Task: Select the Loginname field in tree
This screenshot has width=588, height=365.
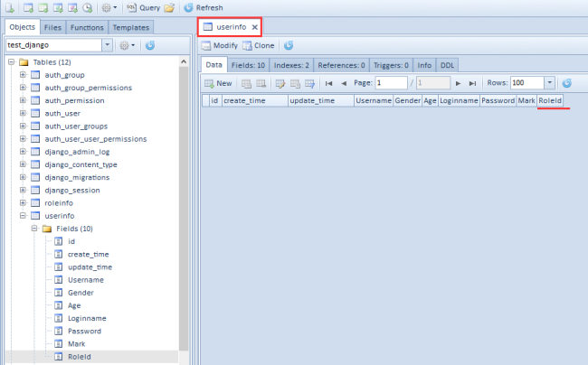Action: [87, 318]
